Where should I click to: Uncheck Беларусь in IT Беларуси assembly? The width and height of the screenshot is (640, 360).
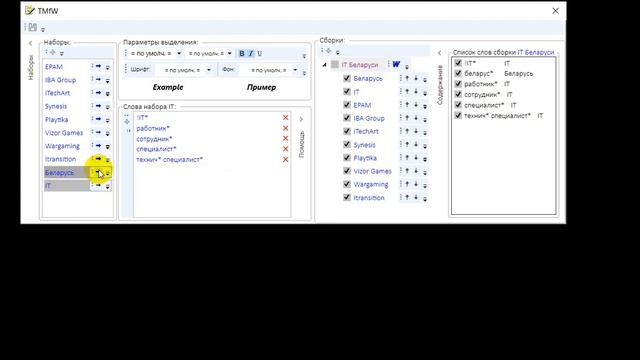pyautogui.click(x=347, y=78)
